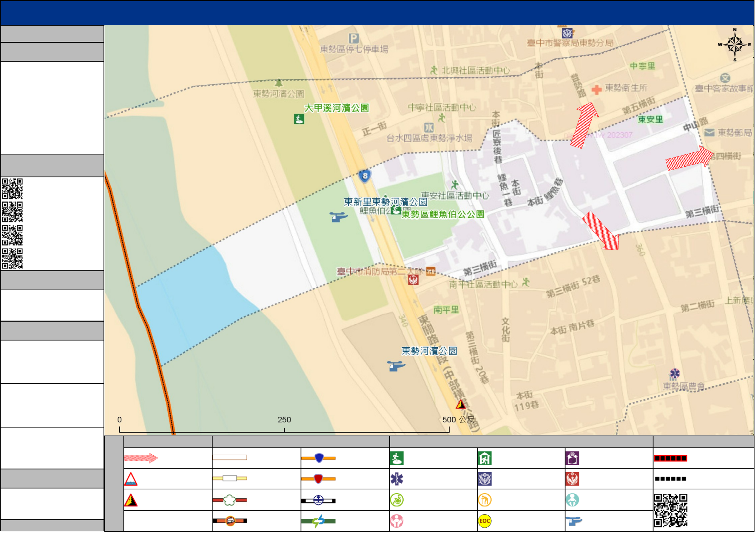Click the bottom QR code in left panel
756x533 pixels.
[x=13, y=259]
